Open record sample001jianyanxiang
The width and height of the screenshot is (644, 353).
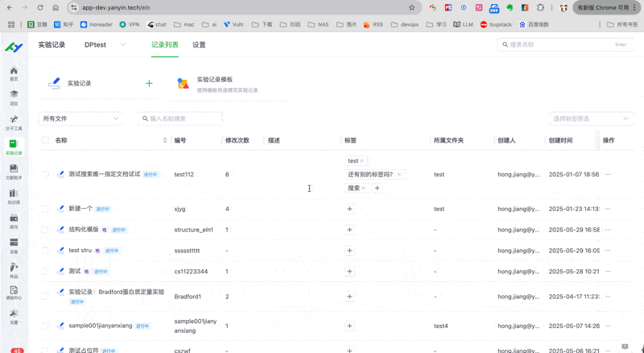101,326
